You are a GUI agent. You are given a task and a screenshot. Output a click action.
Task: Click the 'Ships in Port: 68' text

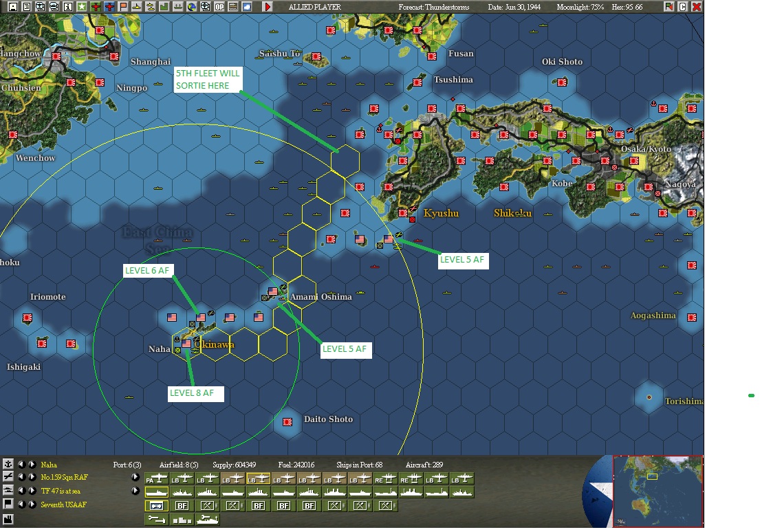(359, 465)
